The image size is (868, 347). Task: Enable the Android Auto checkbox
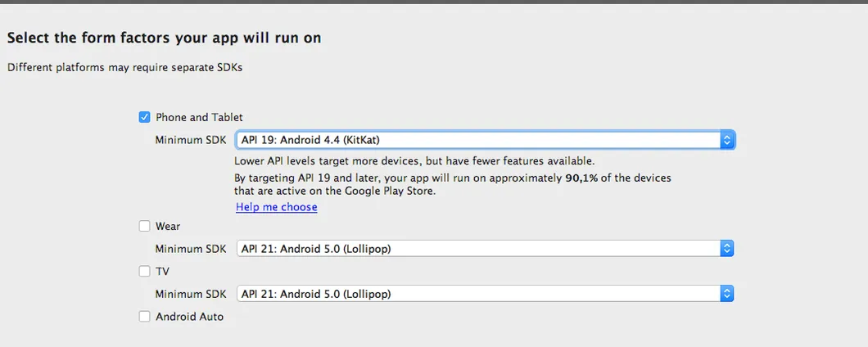click(x=144, y=317)
